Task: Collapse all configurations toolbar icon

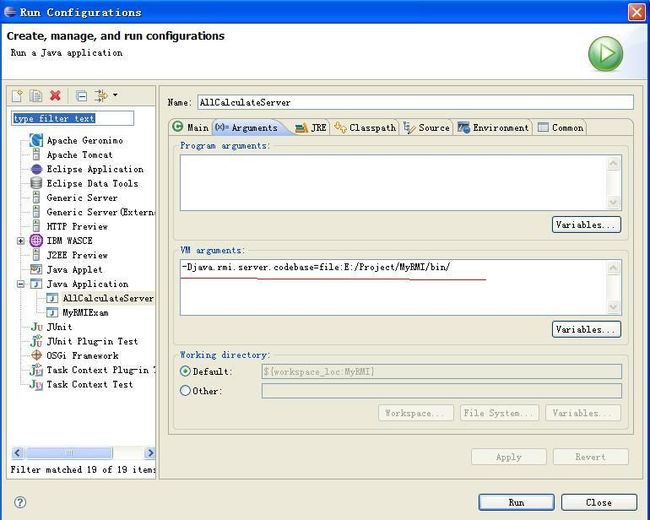Action: coord(81,96)
